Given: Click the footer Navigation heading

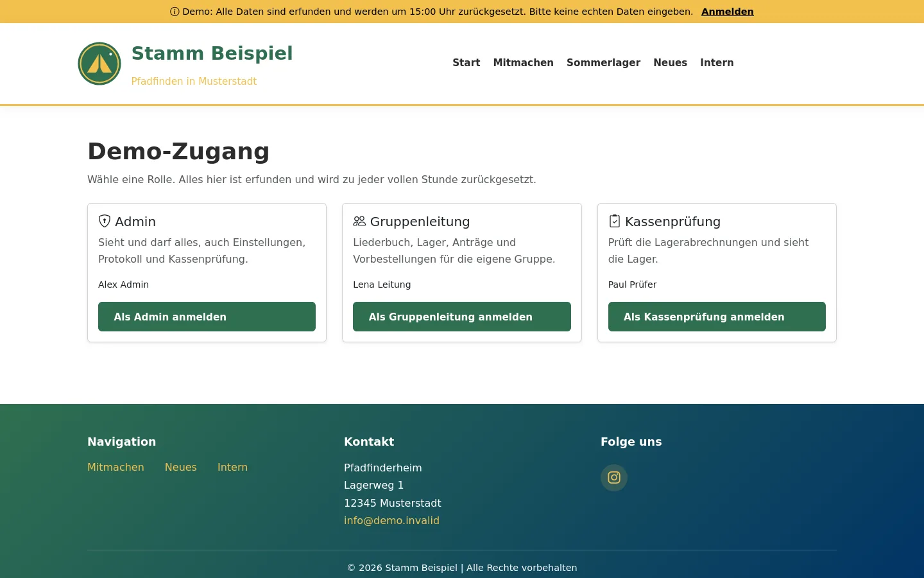Looking at the screenshot, I should [x=121, y=442].
